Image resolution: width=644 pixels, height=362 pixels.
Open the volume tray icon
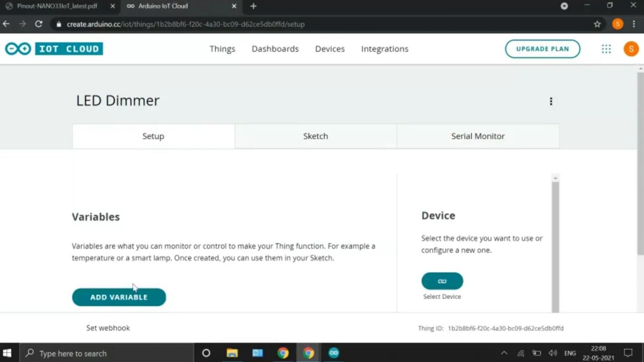[553, 353]
